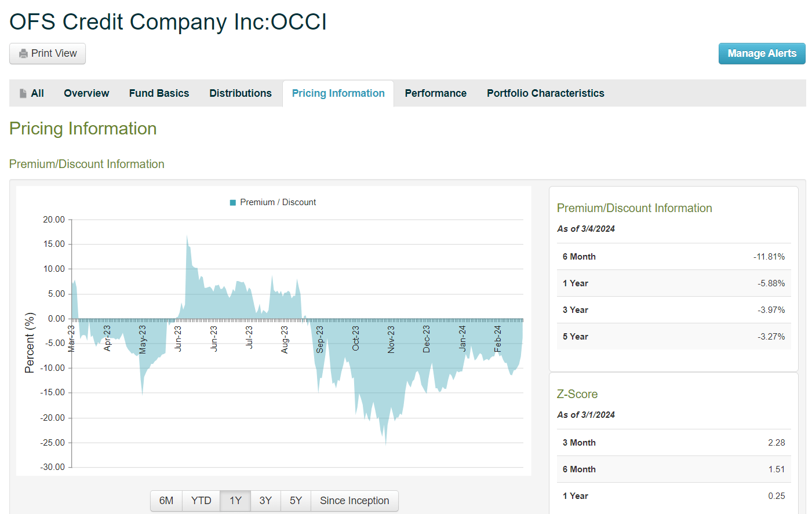The width and height of the screenshot is (812, 514).
Task: Open the Fund Basics tab
Action: click(159, 93)
